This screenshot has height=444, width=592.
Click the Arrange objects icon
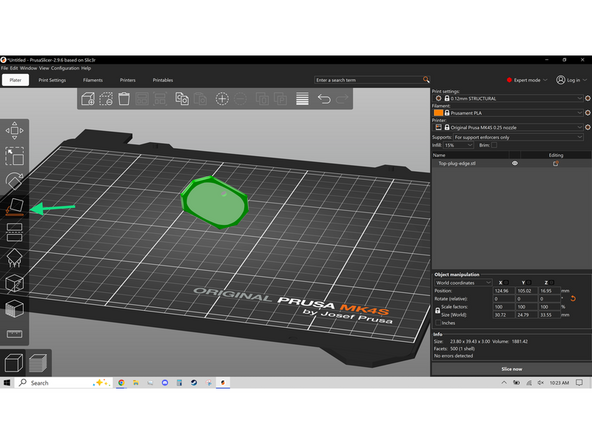click(x=142, y=99)
